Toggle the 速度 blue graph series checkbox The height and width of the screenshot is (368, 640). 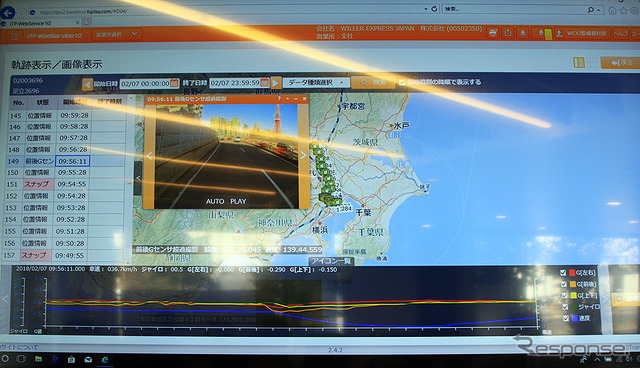(566, 318)
